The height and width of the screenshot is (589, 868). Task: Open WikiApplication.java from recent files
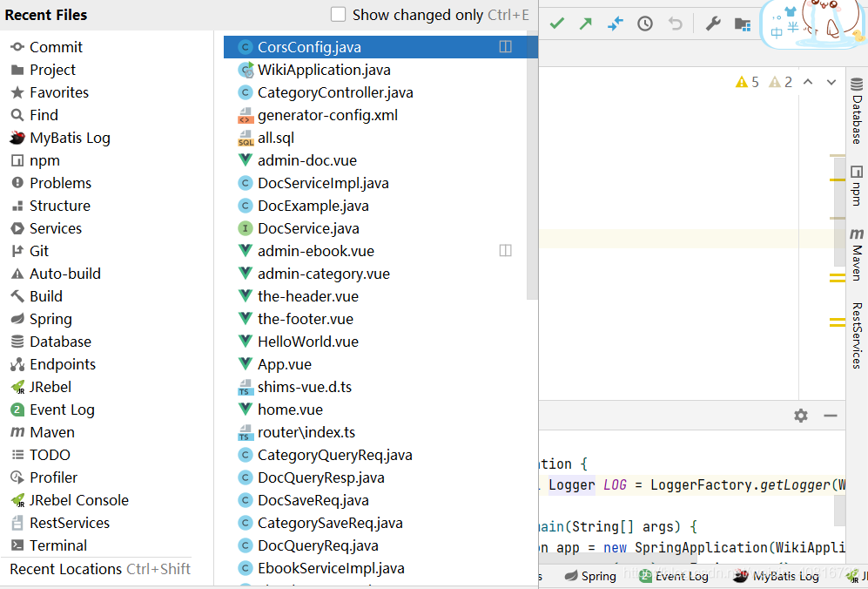pos(324,70)
